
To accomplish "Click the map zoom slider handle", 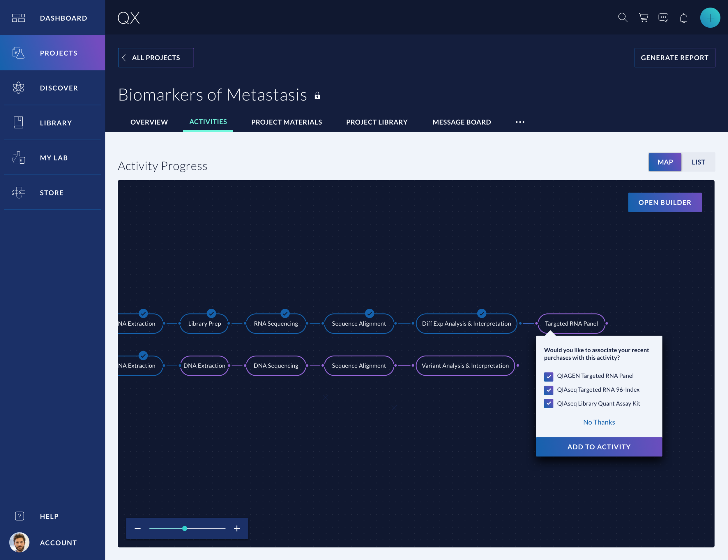I will pos(185,528).
